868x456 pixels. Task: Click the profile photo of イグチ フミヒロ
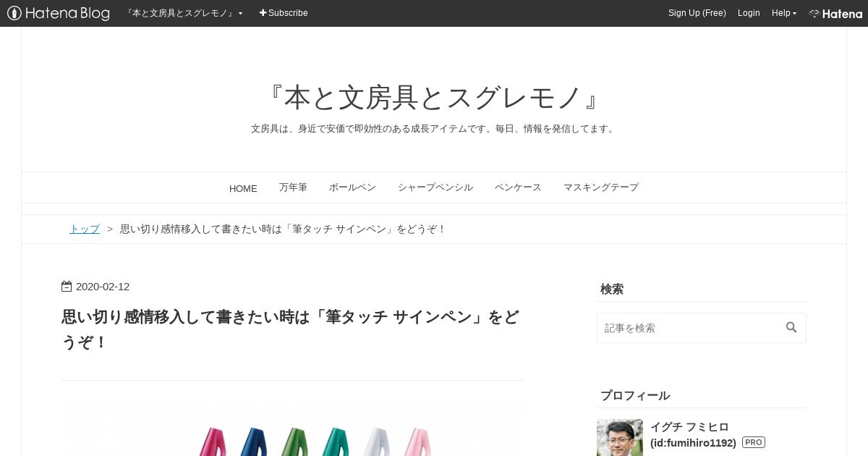pyautogui.click(x=620, y=437)
